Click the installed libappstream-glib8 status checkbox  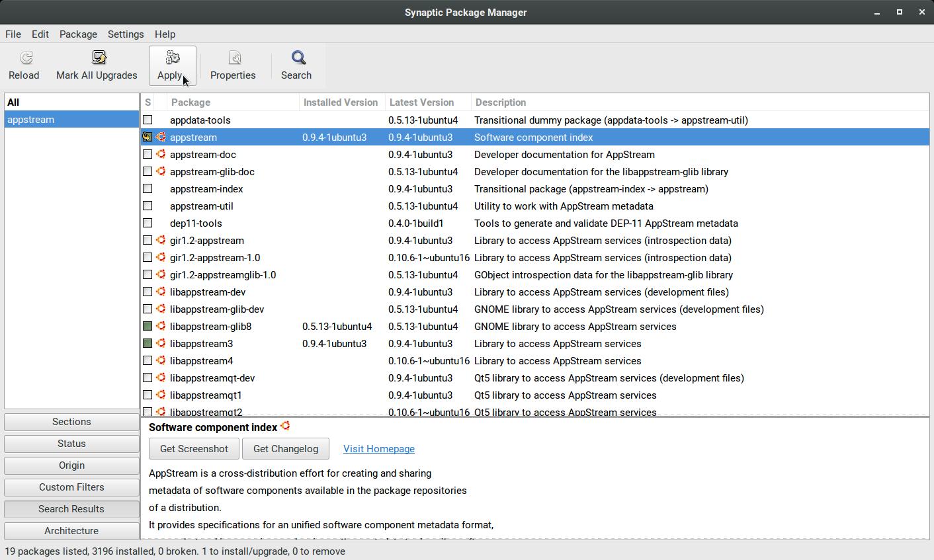(148, 327)
